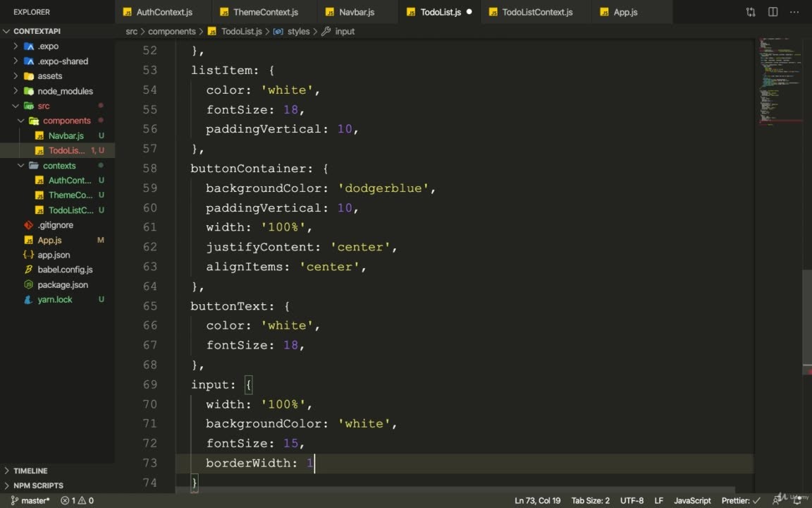Place cursor on borderWidth line

click(465, 463)
